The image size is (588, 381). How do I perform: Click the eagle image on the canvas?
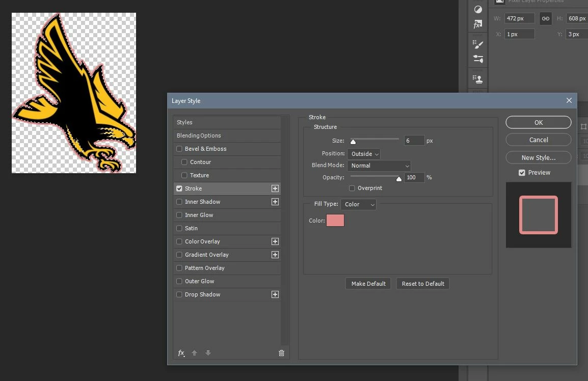75,94
